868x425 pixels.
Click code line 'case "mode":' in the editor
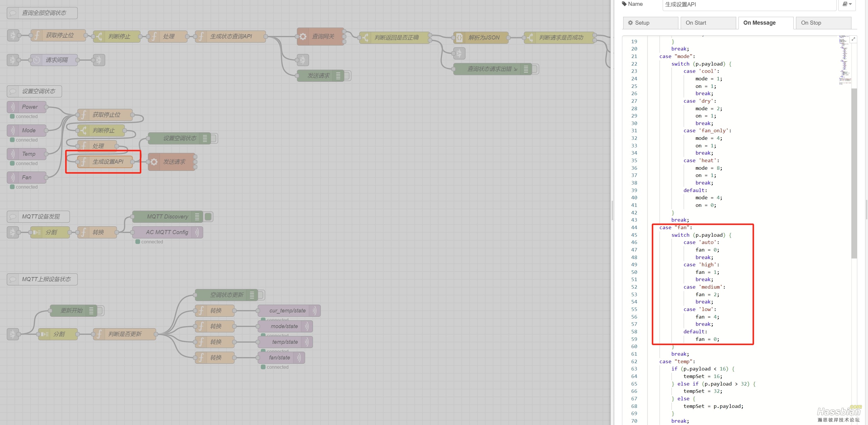[x=677, y=56]
